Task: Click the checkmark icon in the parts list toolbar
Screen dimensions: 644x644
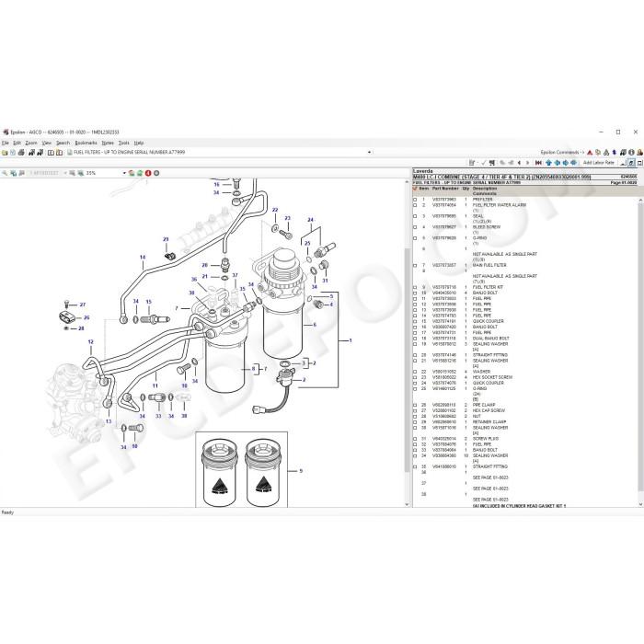Action: [x=483, y=163]
